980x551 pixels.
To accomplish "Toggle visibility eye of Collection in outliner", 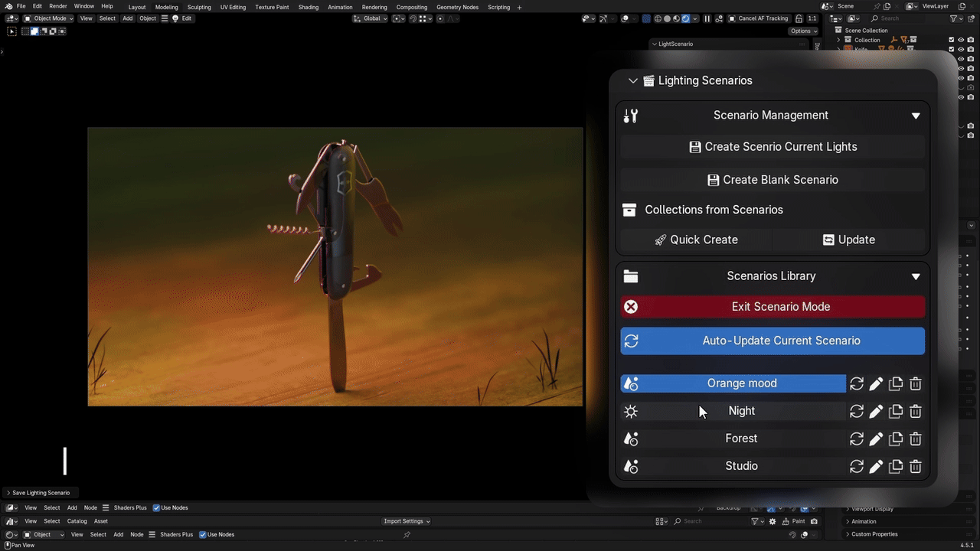I will pyautogui.click(x=961, y=40).
